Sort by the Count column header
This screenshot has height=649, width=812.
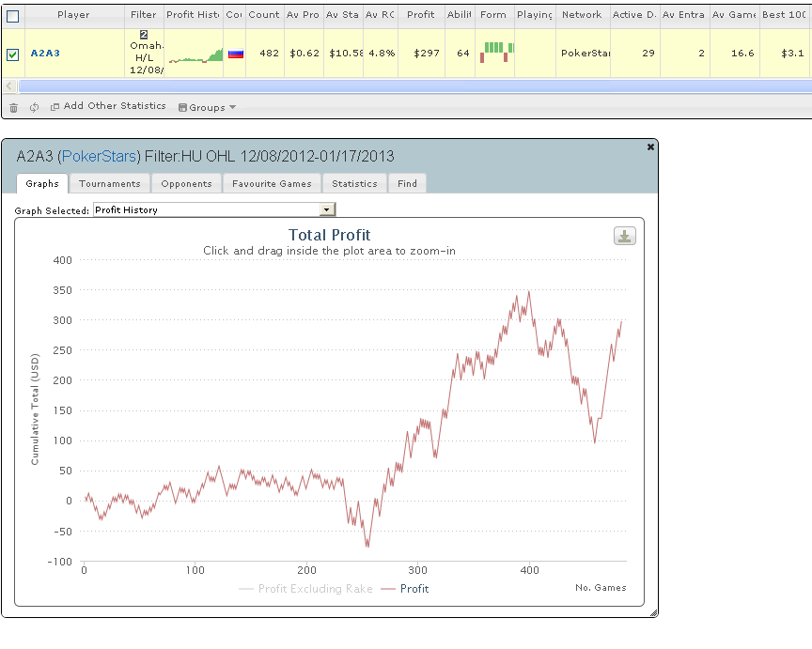(264, 14)
